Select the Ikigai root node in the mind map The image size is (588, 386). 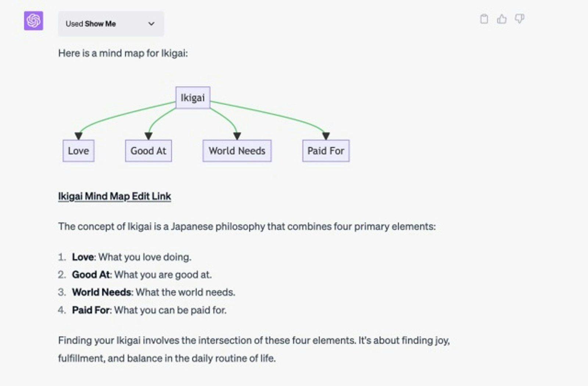[x=192, y=98]
